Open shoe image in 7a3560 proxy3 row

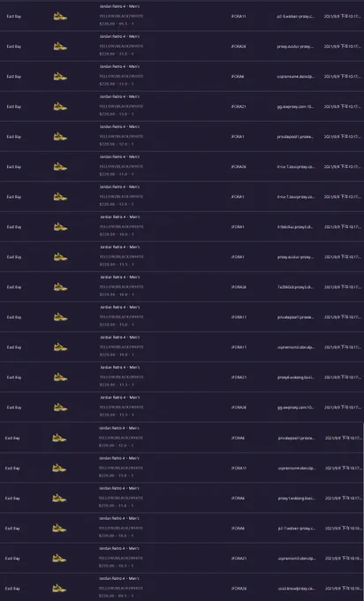[60, 287]
